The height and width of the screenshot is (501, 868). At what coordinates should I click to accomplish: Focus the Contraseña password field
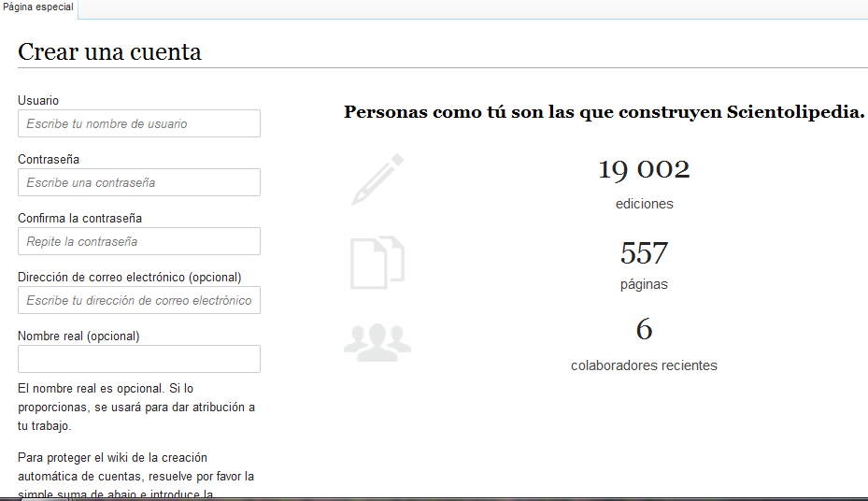(x=139, y=182)
